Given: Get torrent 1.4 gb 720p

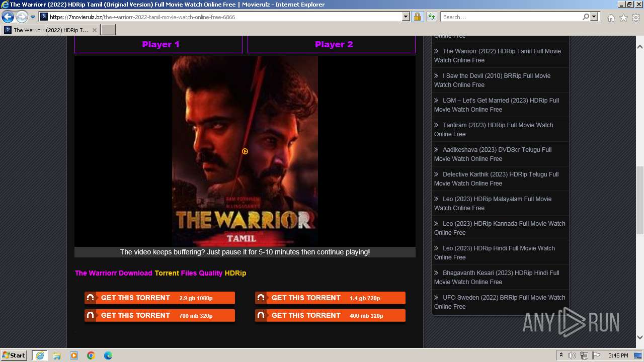Looking at the screenshot, I should point(330,298).
